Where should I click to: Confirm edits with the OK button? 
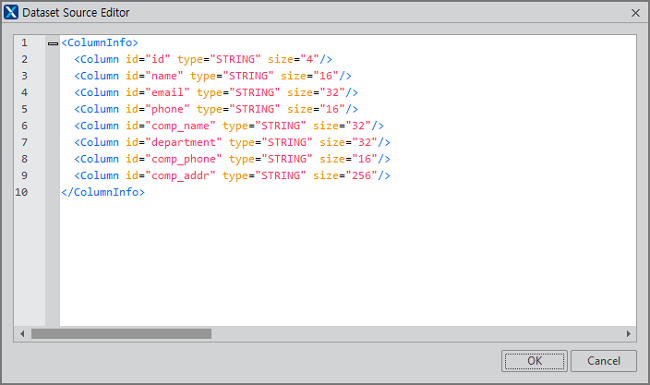pyautogui.click(x=534, y=361)
